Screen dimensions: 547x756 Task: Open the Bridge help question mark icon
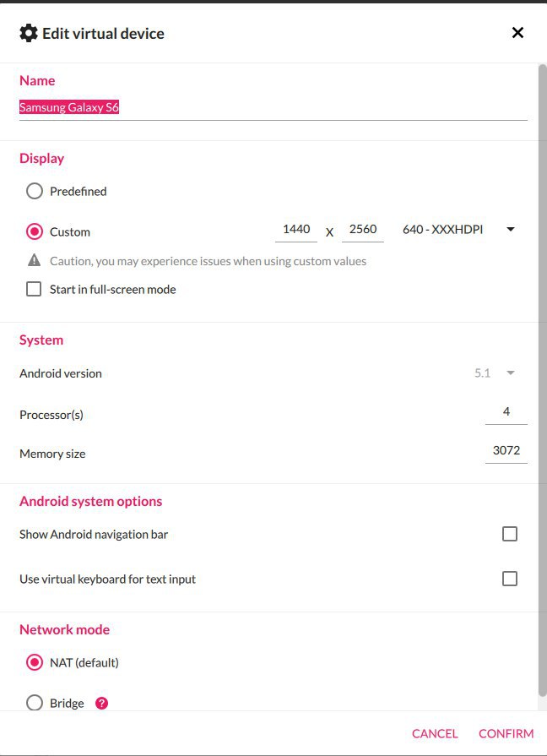pos(101,704)
